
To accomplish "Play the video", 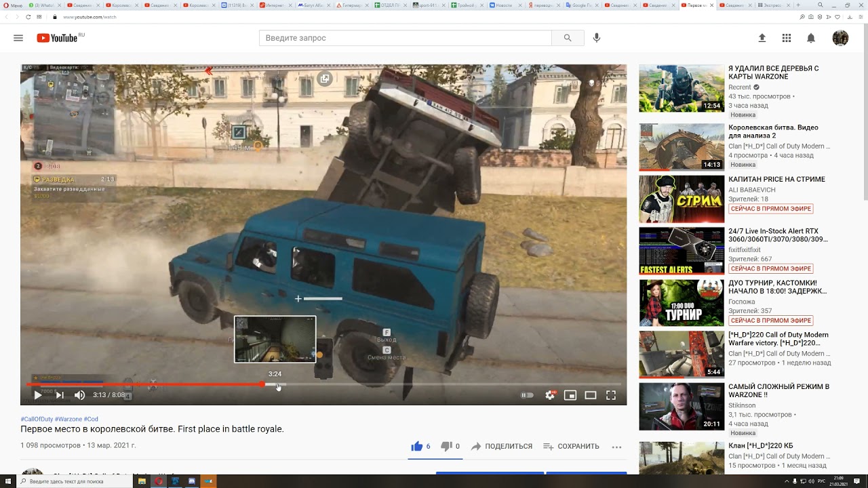I will click(x=38, y=395).
